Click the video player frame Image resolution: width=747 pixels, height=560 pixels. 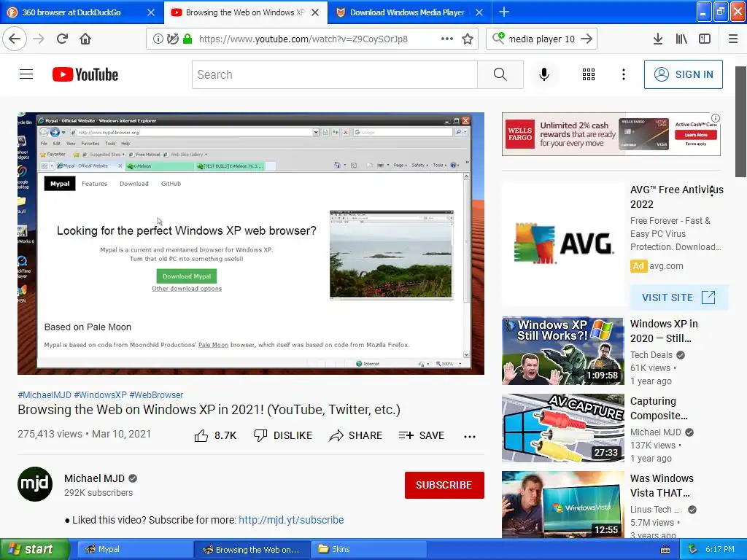(x=251, y=244)
